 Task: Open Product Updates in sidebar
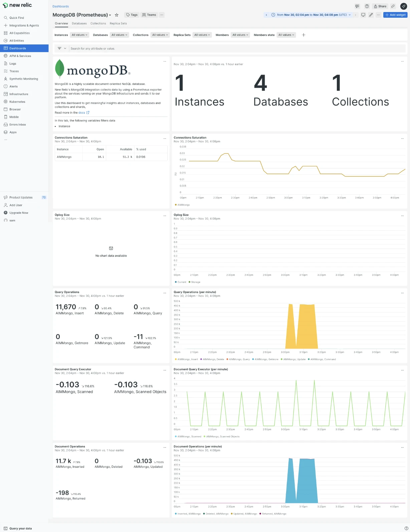click(x=21, y=197)
